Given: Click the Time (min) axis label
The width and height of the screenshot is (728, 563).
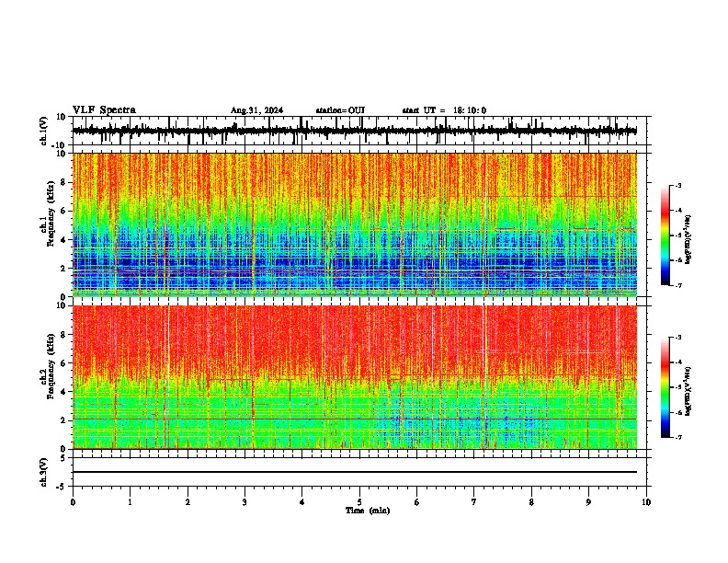Looking at the screenshot, I should (368, 511).
